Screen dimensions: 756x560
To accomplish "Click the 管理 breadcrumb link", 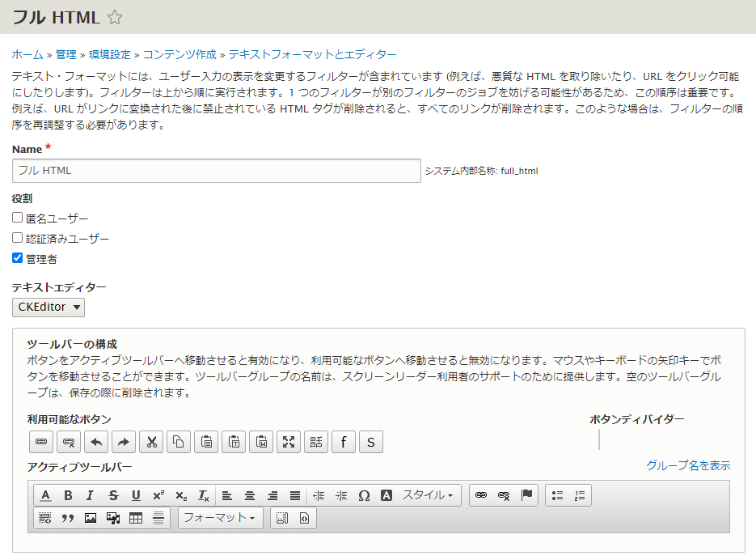I will click(x=66, y=54).
